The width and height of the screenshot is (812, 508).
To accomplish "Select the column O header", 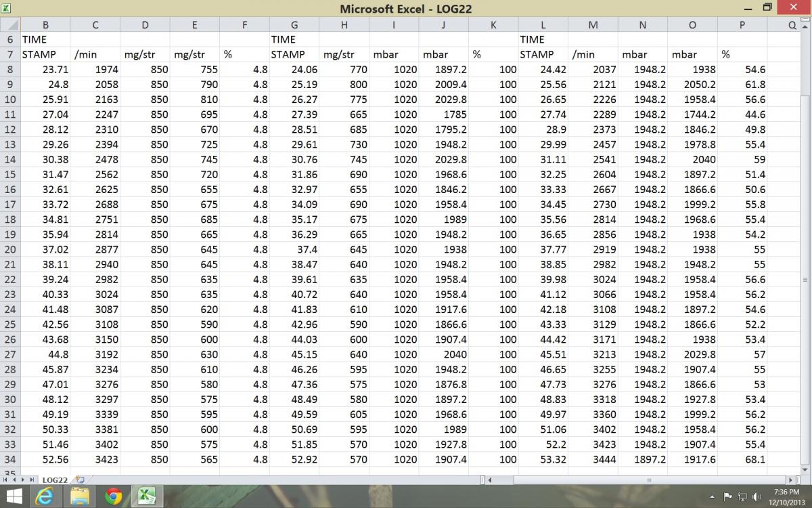I will point(692,25).
